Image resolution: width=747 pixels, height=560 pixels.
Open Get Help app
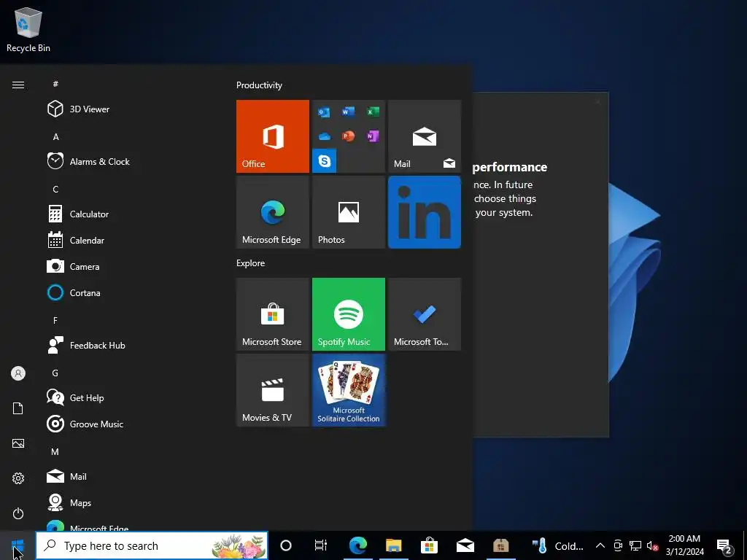coord(128,397)
